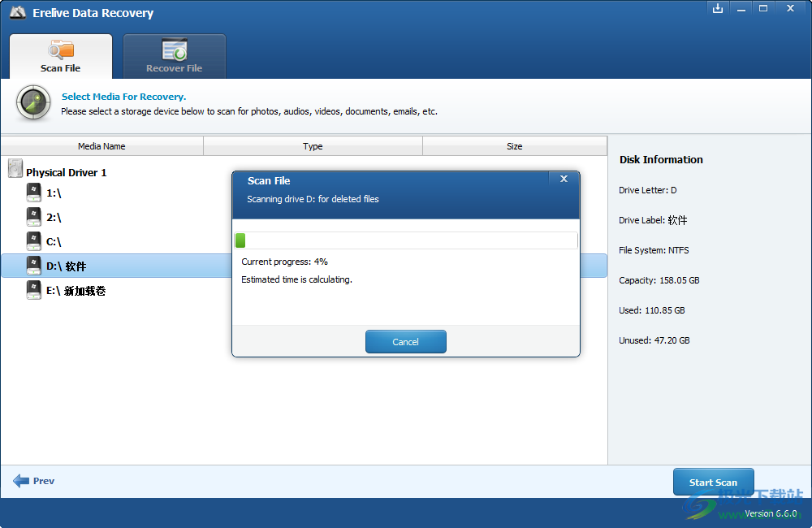Open the Scan File tab
This screenshot has height=528, width=812.
click(61, 57)
